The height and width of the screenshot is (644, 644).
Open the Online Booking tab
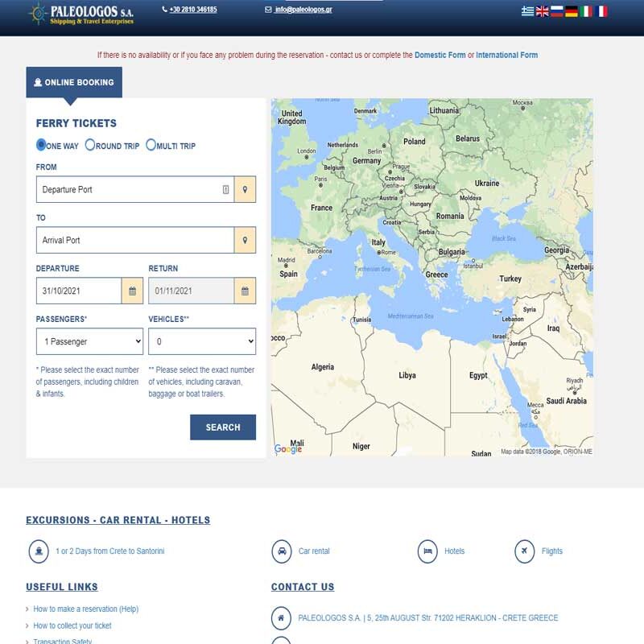tap(74, 82)
